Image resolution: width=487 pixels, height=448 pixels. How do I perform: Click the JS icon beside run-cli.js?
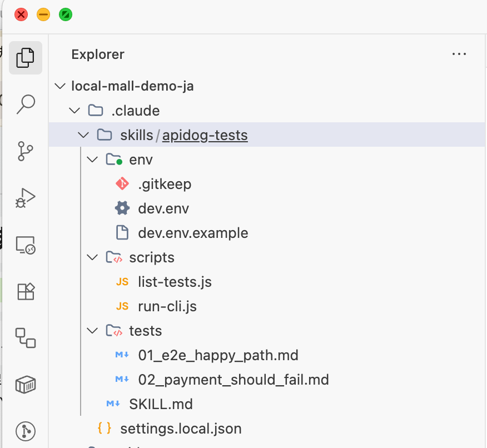click(x=122, y=306)
